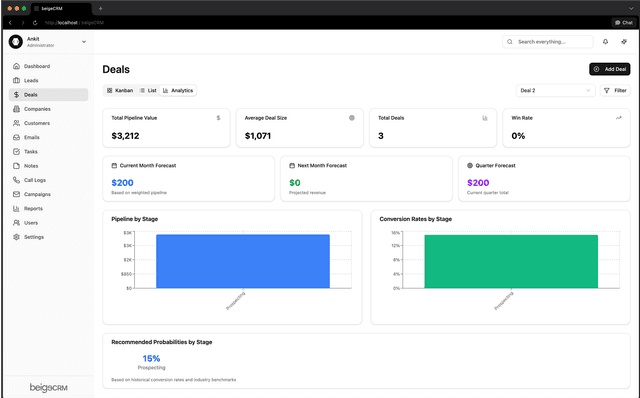The image size is (640, 398).
Task: Click the browser reload icon
Action: [35, 23]
